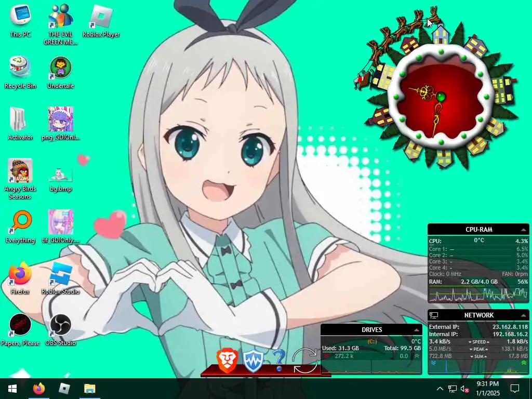Click the blue question mark dock icon
This screenshot has width=532, height=399.
[x=279, y=361]
